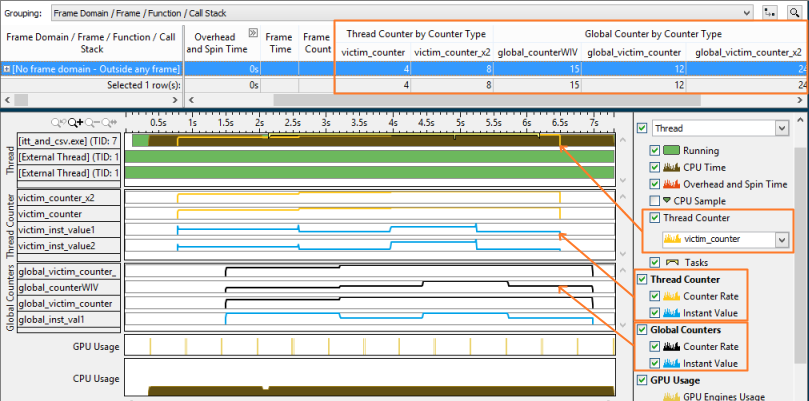Select the itt_and_csv.exe thread row label
The width and height of the screenshot is (809, 401).
coord(69,140)
